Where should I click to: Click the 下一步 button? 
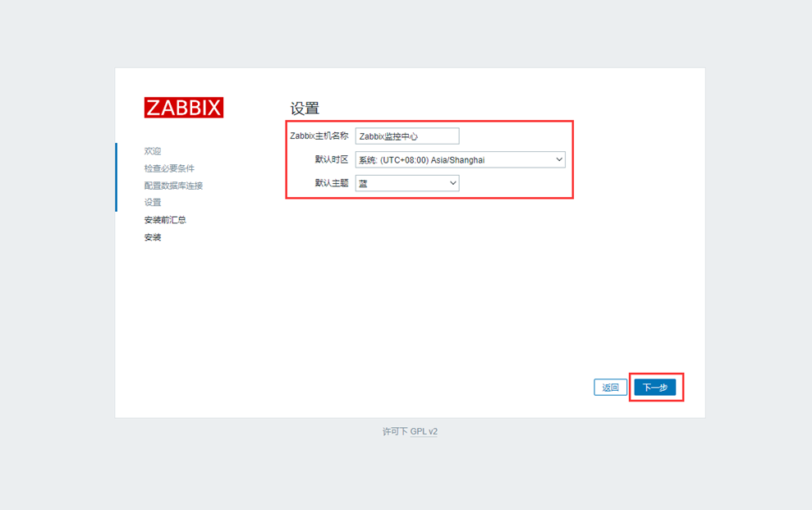(655, 388)
